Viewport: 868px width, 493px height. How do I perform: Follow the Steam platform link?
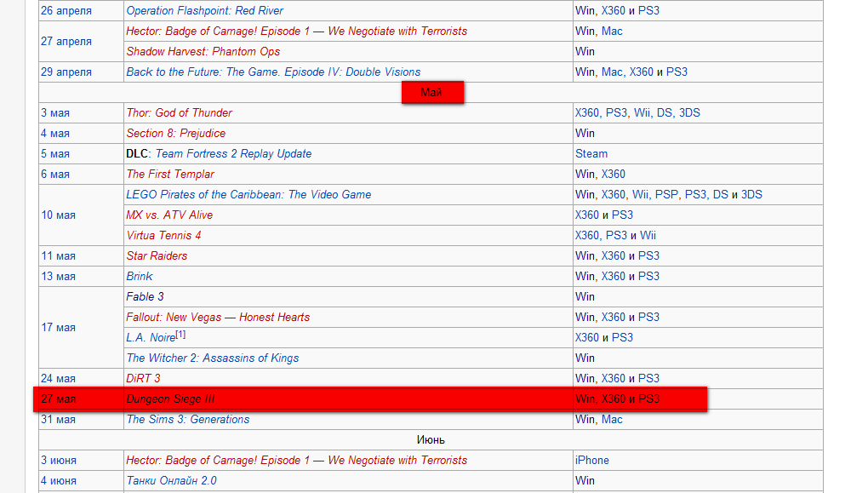coord(591,154)
